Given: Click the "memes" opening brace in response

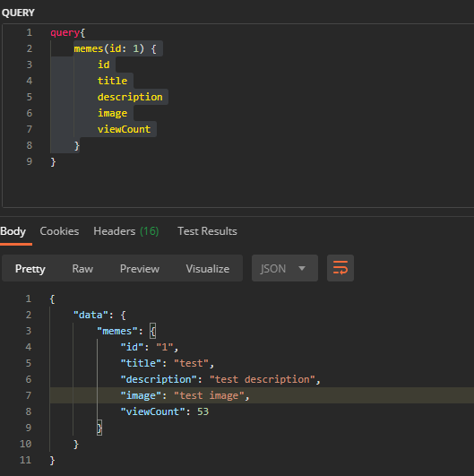Looking at the screenshot, I should 152,331.
